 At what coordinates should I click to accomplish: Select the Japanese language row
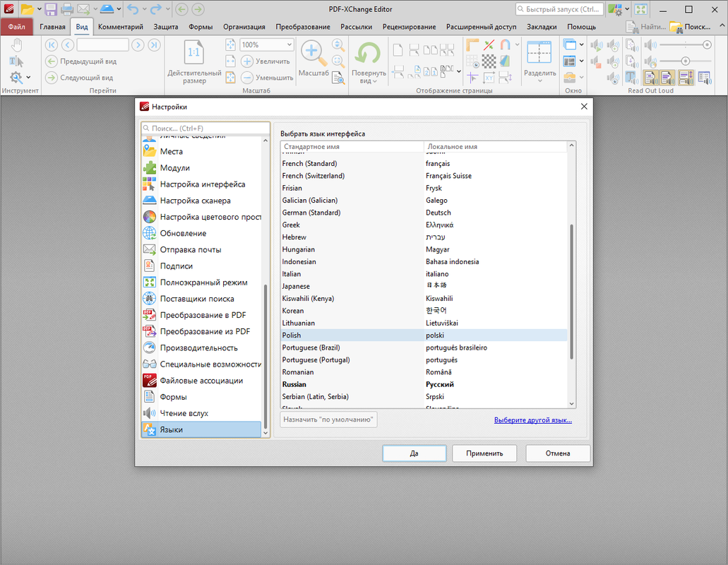tap(424, 286)
